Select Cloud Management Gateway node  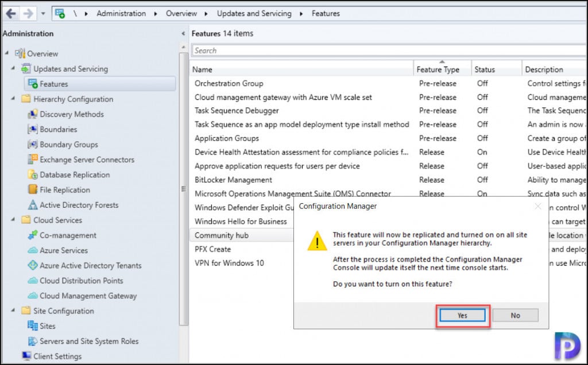click(x=88, y=296)
